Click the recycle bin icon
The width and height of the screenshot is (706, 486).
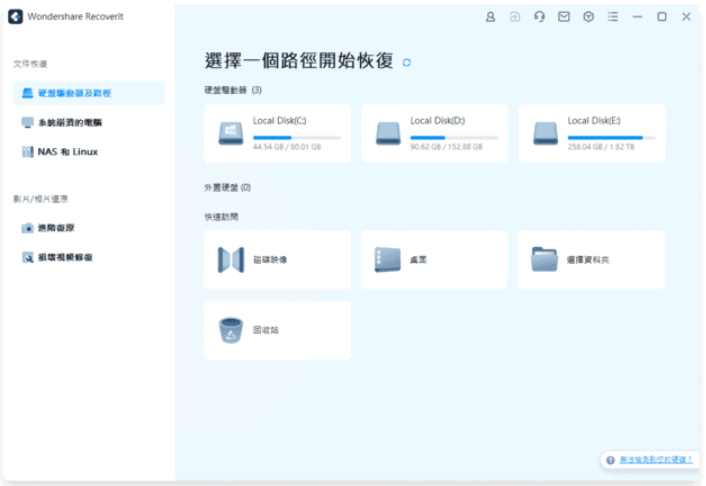(231, 330)
